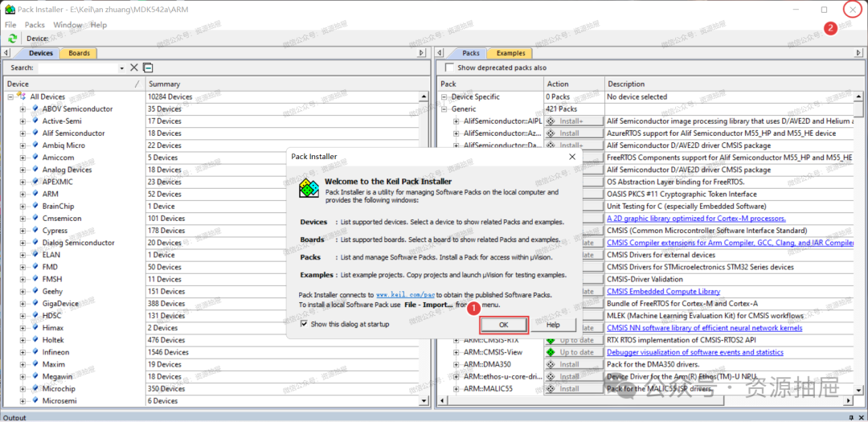Click device list scrollbar up arrow

[424, 96]
